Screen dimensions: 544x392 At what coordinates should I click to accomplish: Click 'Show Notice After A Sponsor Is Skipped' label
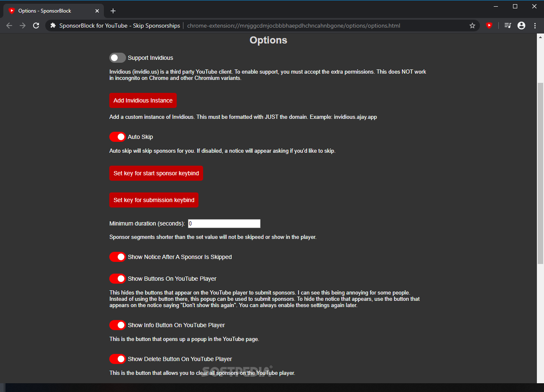[x=180, y=257]
